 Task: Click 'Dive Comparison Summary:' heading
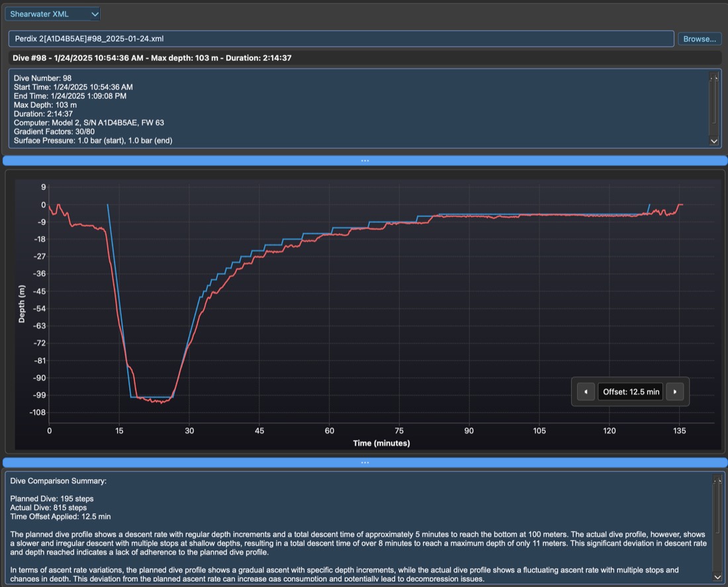tap(58, 480)
